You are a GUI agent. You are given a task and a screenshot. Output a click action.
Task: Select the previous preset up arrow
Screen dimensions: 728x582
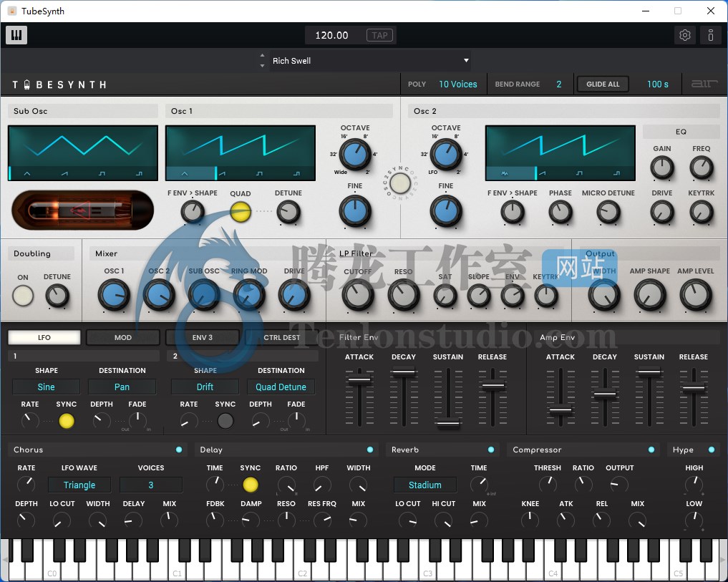(x=262, y=55)
